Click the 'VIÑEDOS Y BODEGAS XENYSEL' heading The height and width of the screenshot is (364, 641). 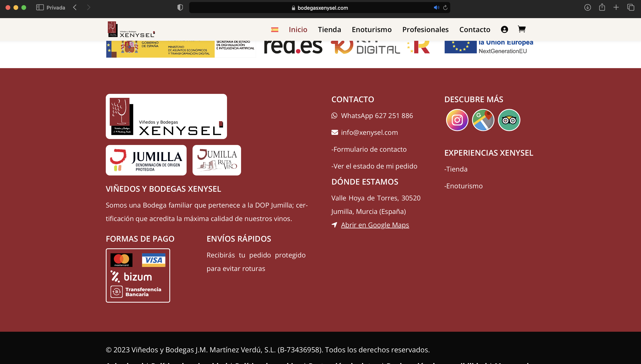pos(163,189)
